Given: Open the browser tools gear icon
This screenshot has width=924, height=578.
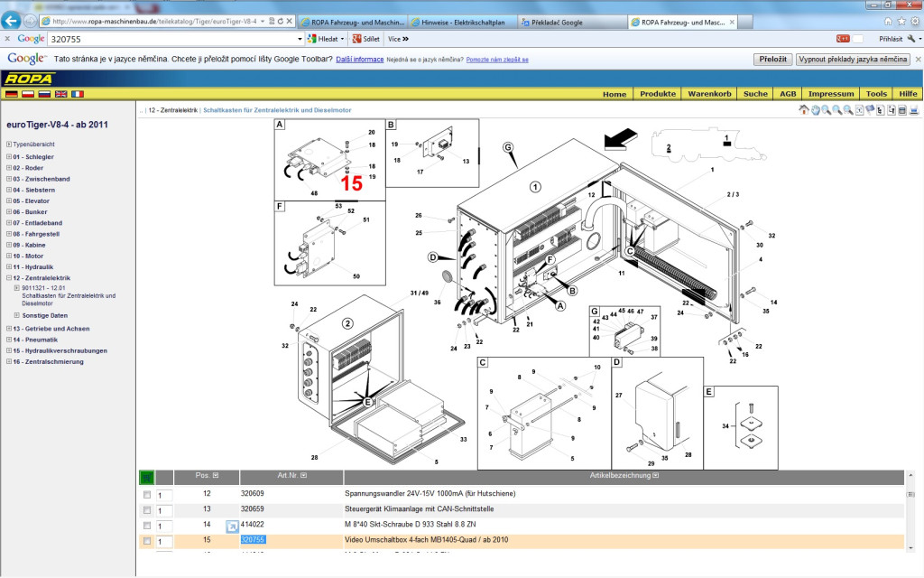Looking at the screenshot, I should point(915,22).
